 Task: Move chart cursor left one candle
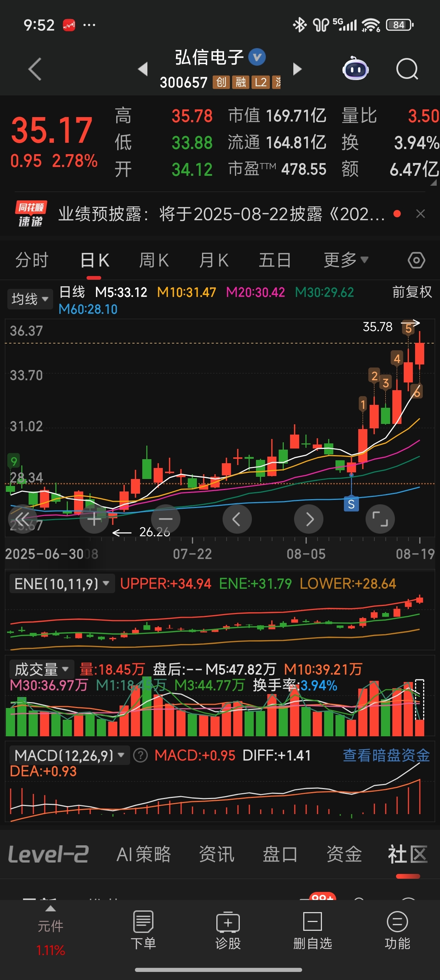[237, 519]
